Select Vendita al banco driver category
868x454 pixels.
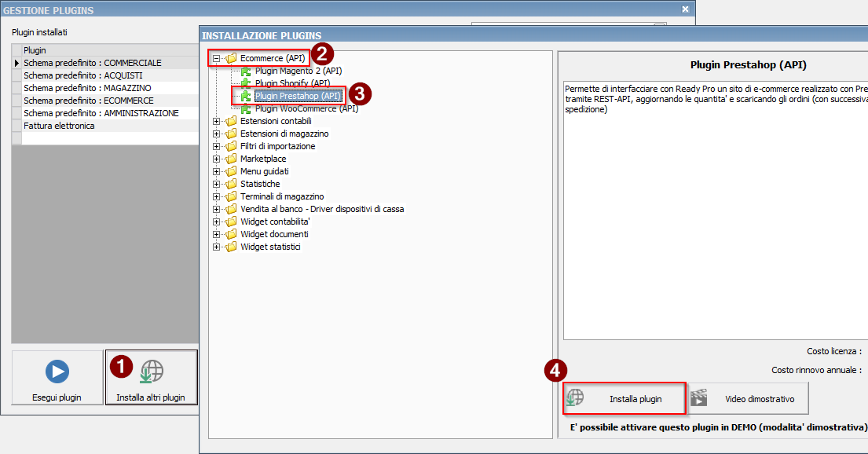pos(321,209)
